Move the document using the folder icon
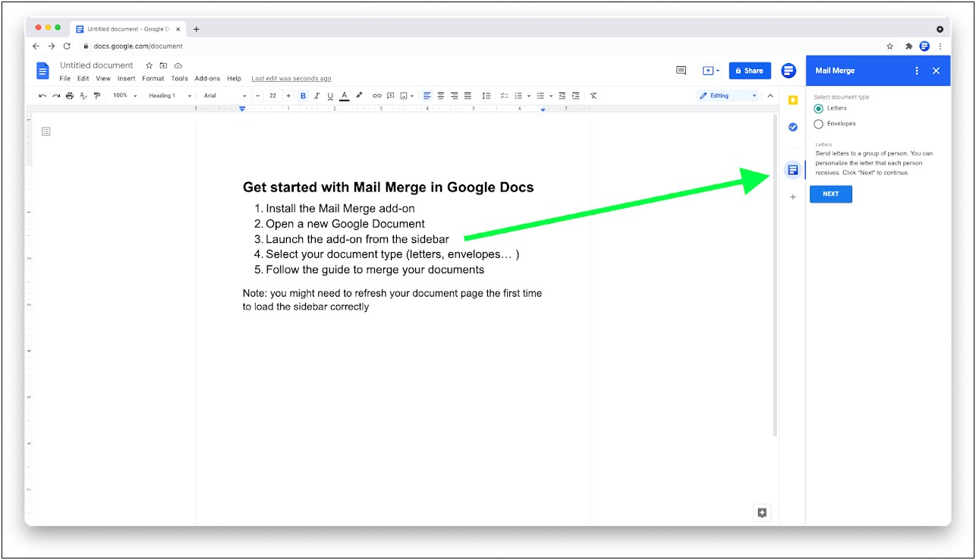This screenshot has height=560, width=976. tap(163, 65)
